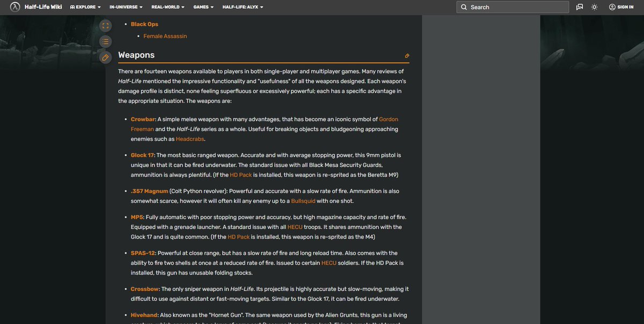Open HECU link in SPAS-12 entry
This screenshot has width=644, height=324.
(329, 263)
